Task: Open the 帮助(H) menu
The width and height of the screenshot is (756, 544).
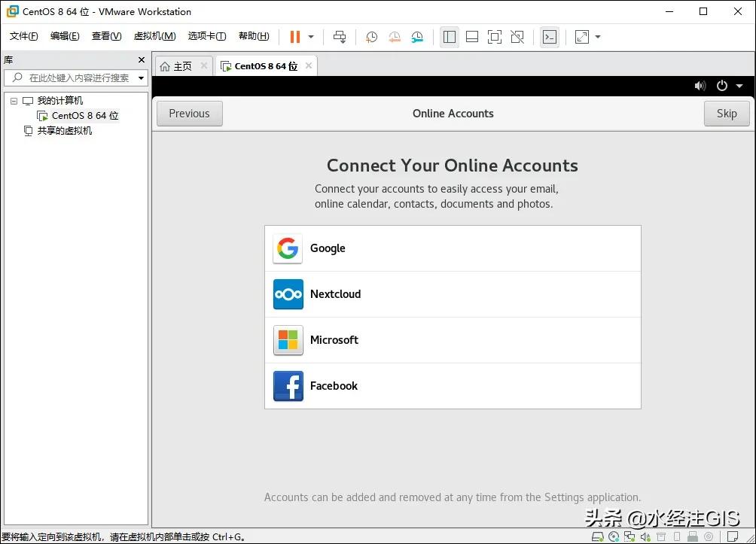Action: [x=254, y=36]
